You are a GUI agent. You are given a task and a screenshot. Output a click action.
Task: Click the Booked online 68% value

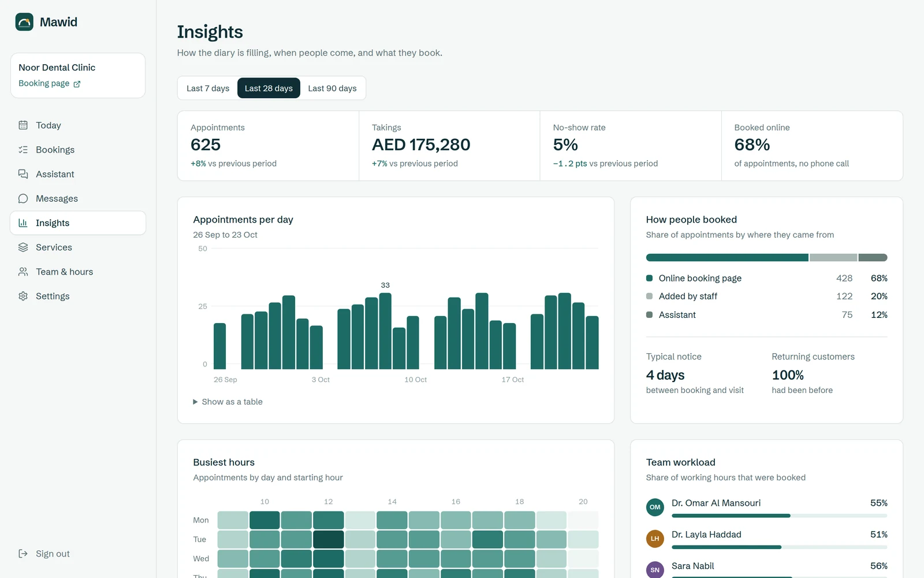752,144
